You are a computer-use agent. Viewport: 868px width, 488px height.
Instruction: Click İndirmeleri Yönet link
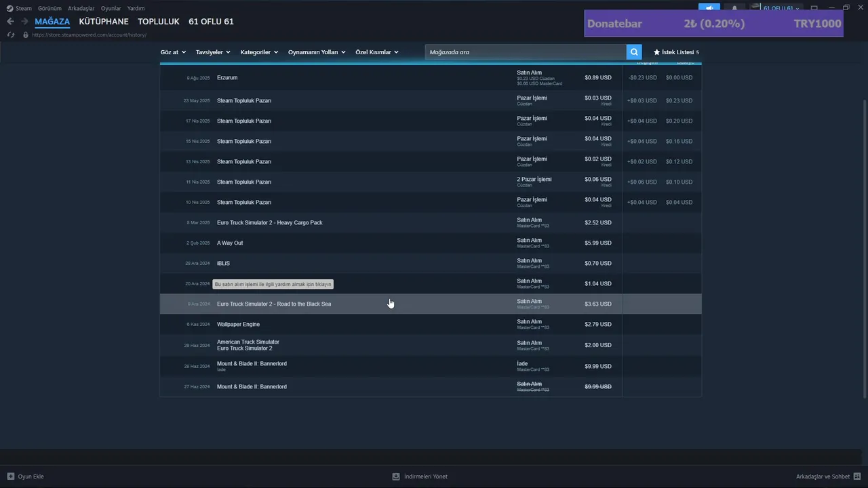point(420,476)
